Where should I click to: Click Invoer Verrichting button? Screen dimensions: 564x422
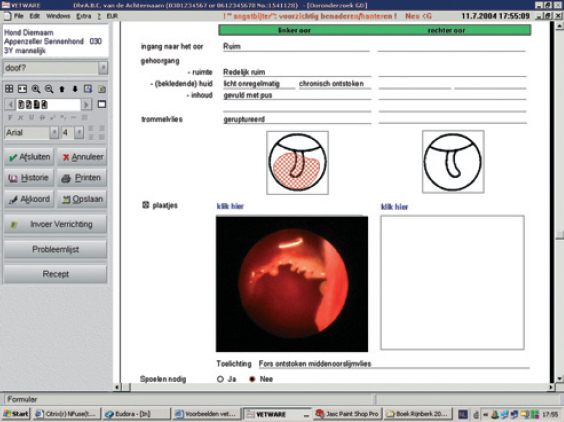click(55, 224)
